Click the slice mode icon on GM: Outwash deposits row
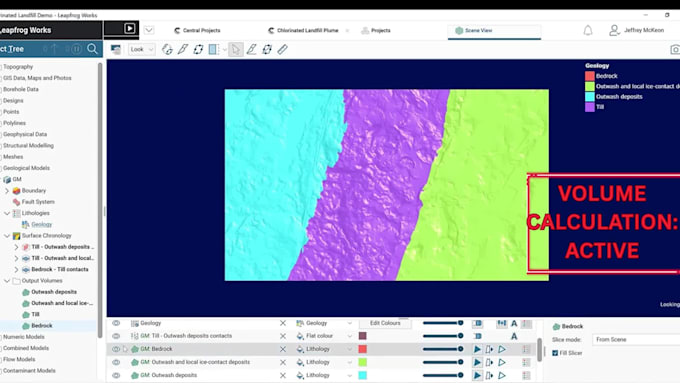Screen dimensions: 680x383 (x=489, y=375)
